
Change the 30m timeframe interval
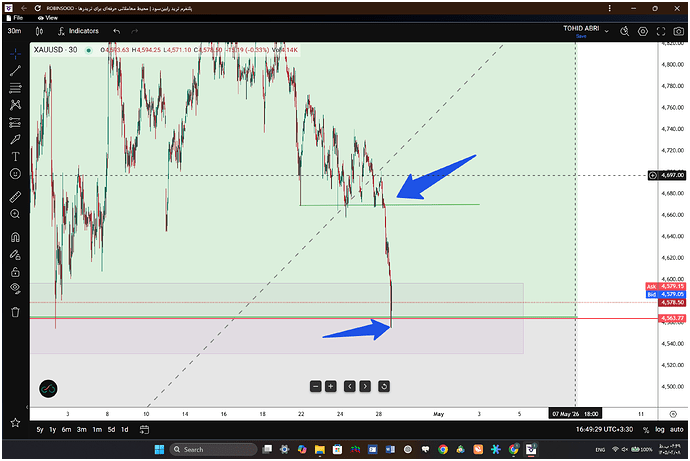(x=14, y=31)
